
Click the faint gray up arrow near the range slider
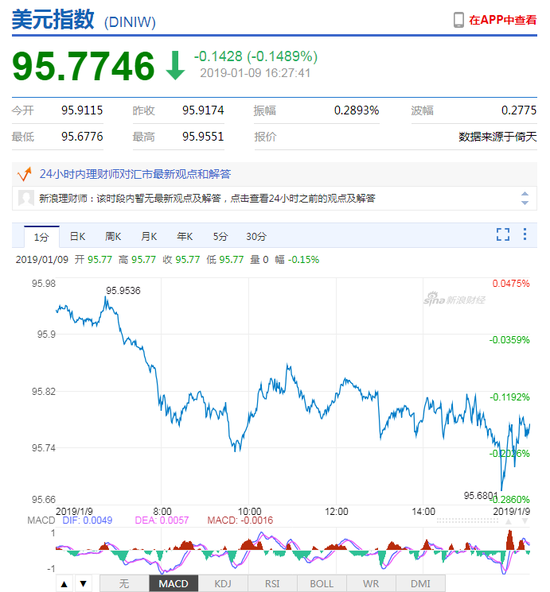pos(508,521)
